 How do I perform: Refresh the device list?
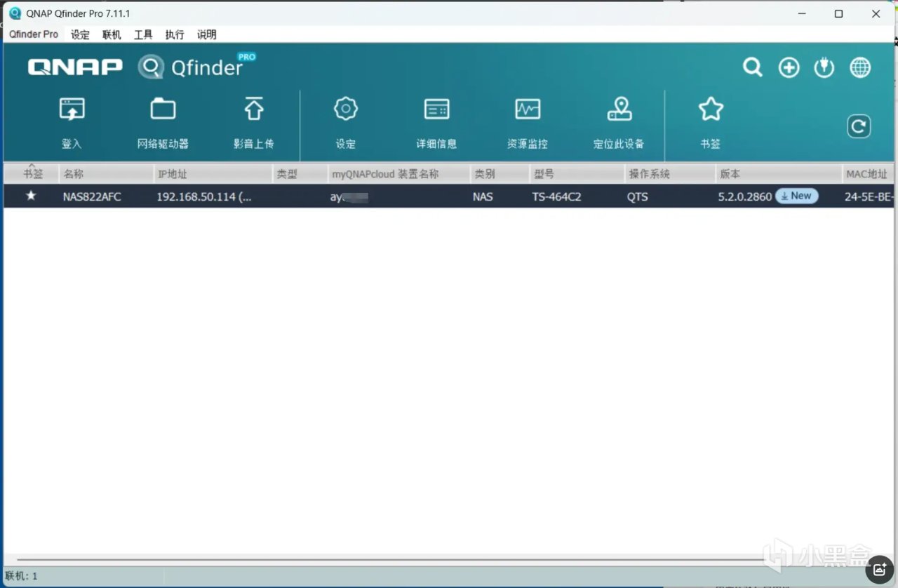point(859,127)
